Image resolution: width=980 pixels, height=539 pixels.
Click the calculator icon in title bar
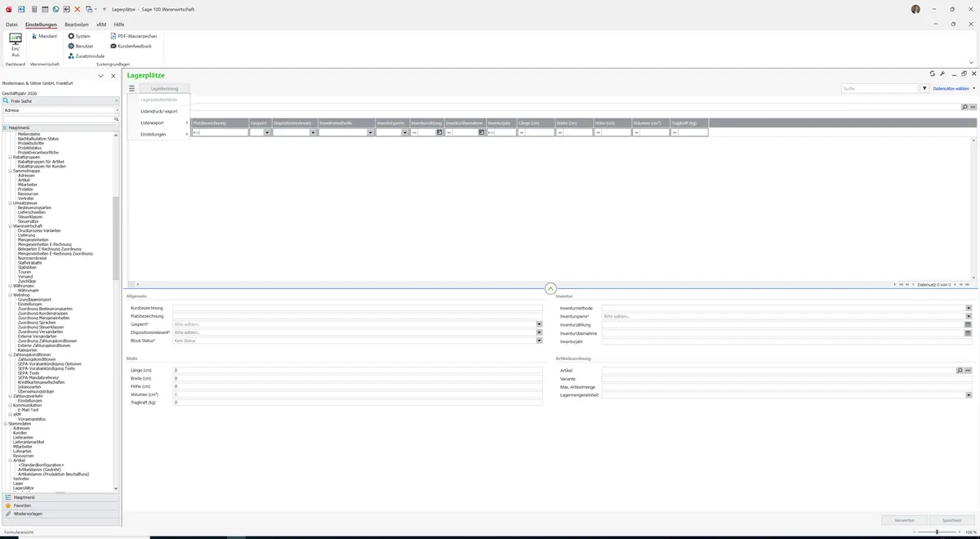tap(33, 9)
